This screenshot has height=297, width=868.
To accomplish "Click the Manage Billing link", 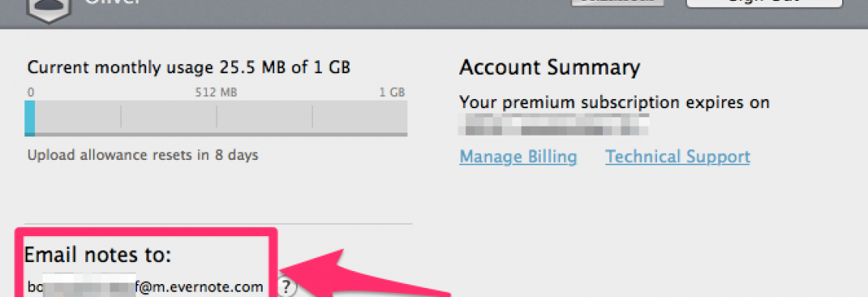I will point(519,157).
